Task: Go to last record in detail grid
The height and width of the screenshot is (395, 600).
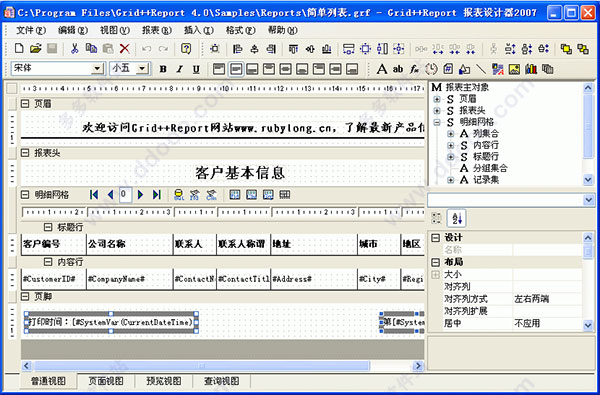Action: tap(157, 195)
